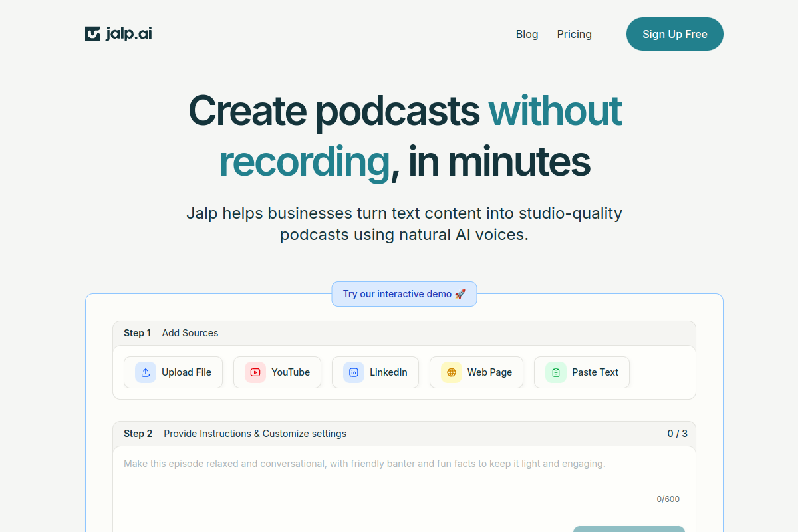Click Sign Up Free button

click(675, 34)
